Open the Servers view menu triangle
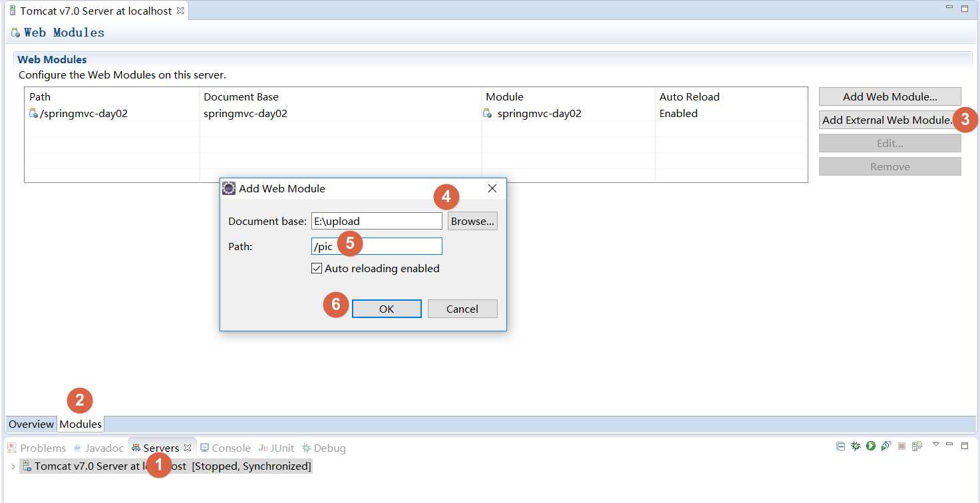Viewport: 980px width, 503px height. [935, 444]
